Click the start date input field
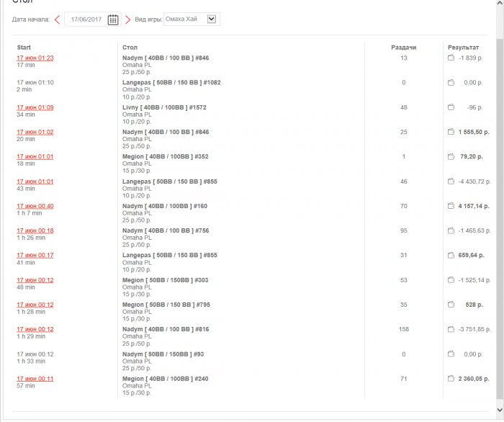The width and height of the screenshot is (504, 422). (85, 19)
